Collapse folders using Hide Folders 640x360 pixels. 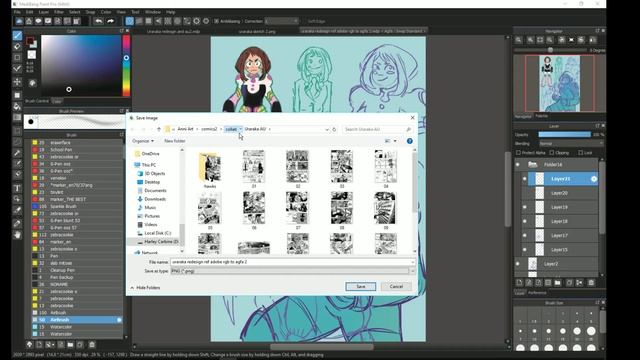(x=145, y=288)
